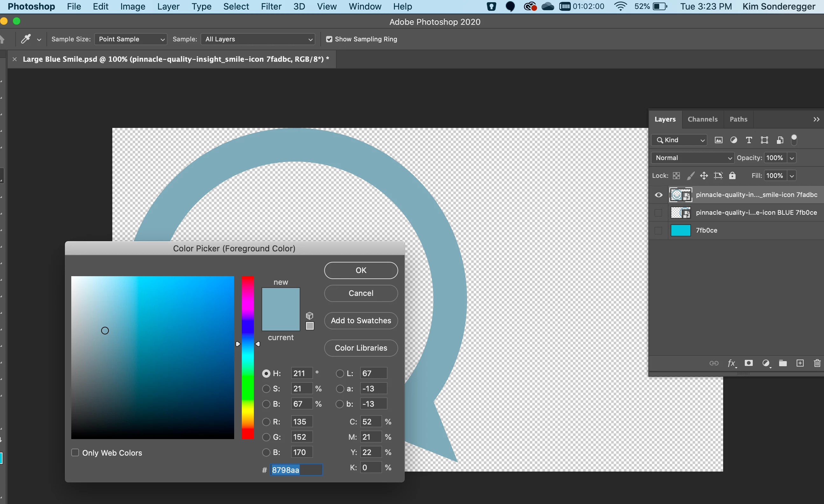This screenshot has width=824, height=504.
Task: Select the R radio button
Action: [x=266, y=422]
